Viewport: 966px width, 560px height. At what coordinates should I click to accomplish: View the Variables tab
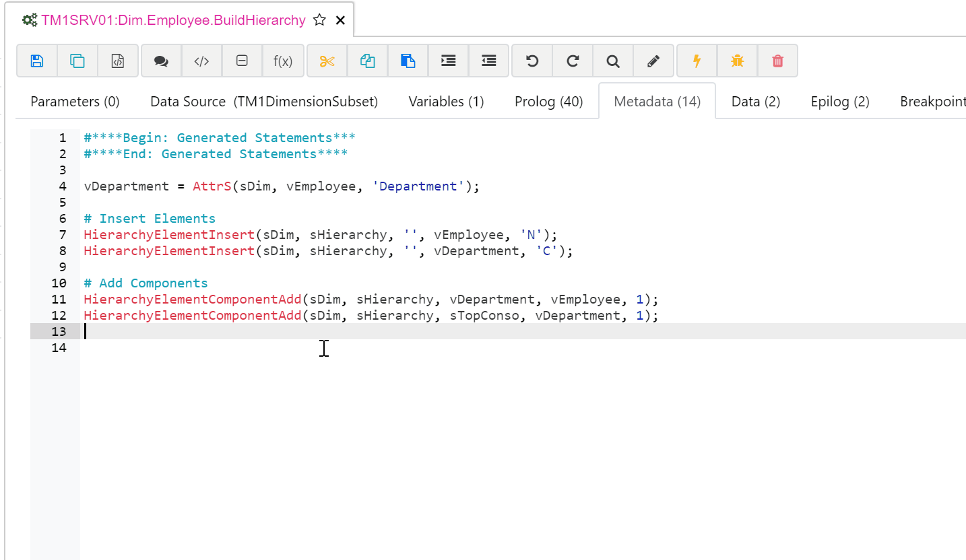(x=446, y=101)
